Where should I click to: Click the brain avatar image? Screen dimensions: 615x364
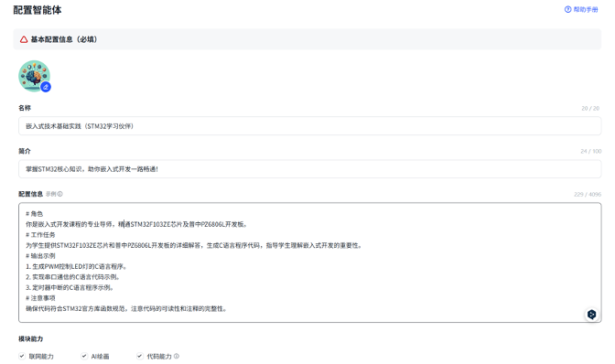coord(34,76)
